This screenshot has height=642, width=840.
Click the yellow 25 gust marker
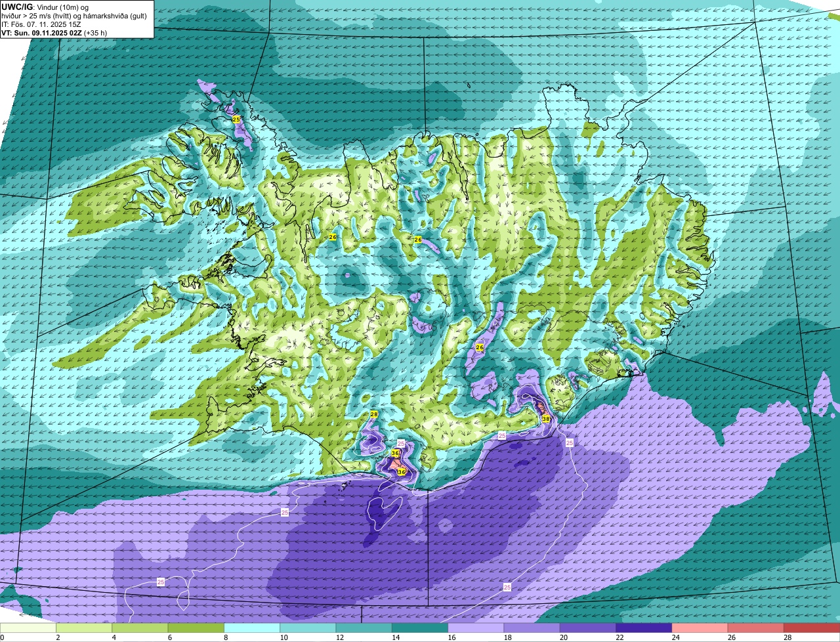pyautogui.click(x=236, y=119)
